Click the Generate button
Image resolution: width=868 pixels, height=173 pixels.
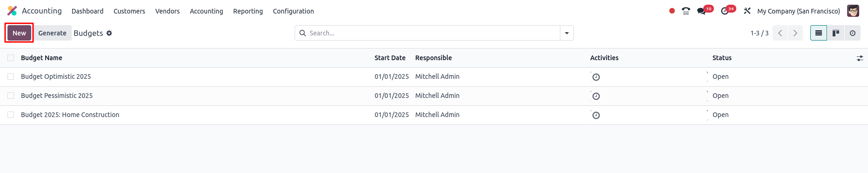click(52, 33)
